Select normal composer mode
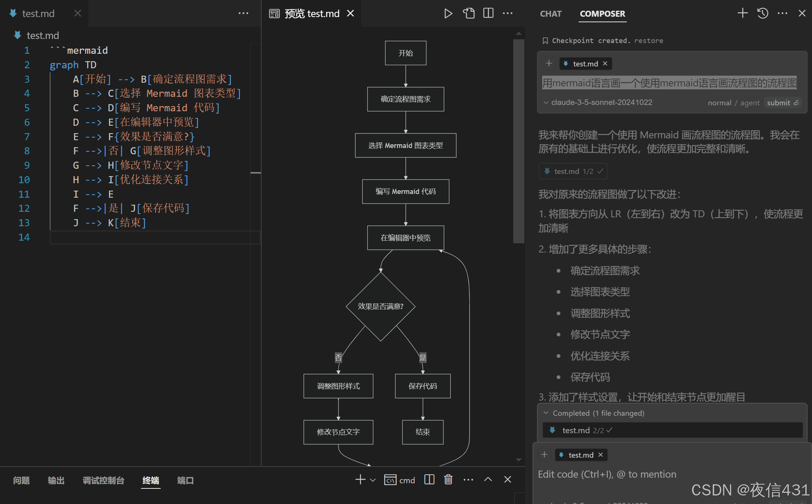This screenshot has height=504, width=812. tap(719, 103)
